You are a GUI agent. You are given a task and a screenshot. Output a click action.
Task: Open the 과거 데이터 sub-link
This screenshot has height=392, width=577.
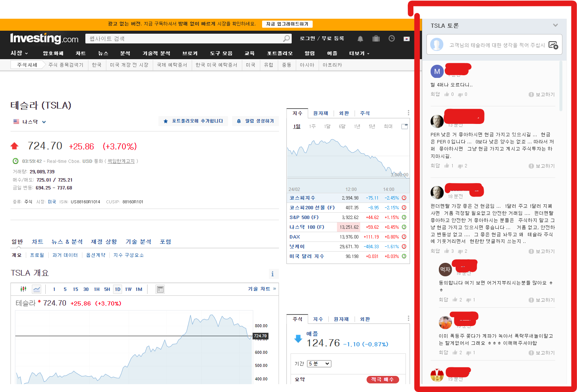(65, 255)
